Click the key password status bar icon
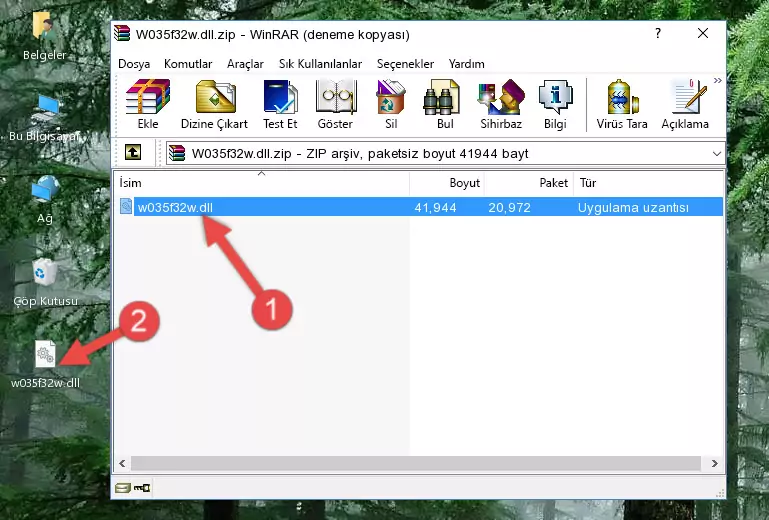This screenshot has height=520, width=769. pos(142,488)
